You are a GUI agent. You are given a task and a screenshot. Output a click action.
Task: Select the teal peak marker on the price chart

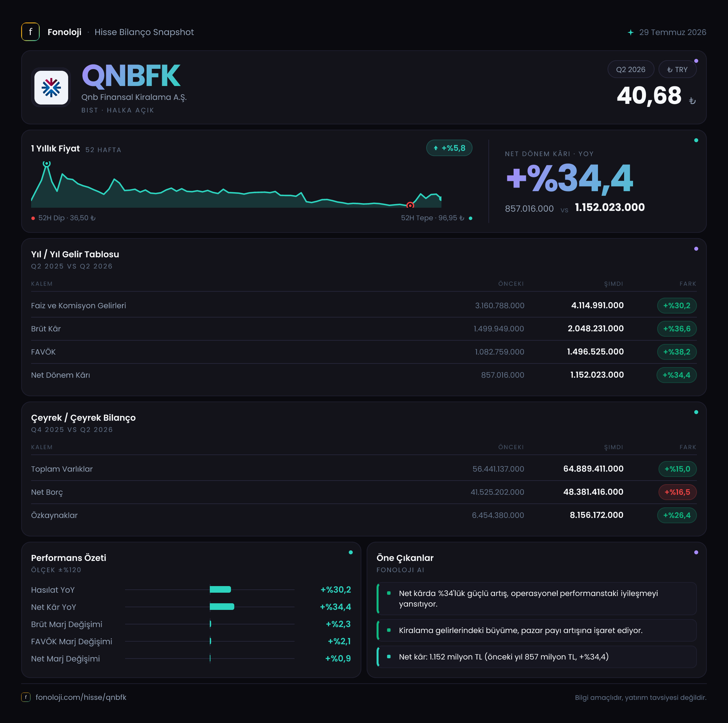46,163
